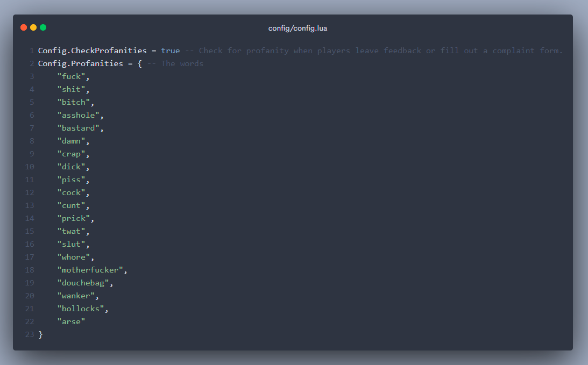
Task: Click line number 23 in the gutter
Action: tap(30, 334)
